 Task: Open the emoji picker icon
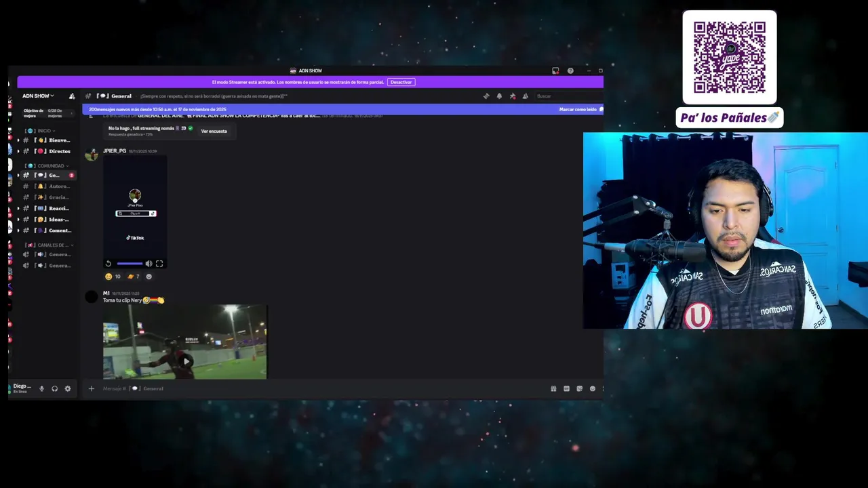[592, 388]
